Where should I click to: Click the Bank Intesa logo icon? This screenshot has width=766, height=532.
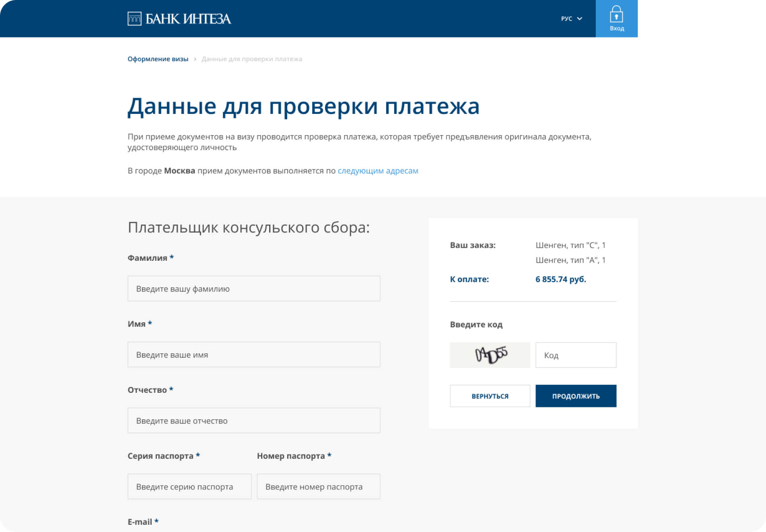[x=134, y=19]
